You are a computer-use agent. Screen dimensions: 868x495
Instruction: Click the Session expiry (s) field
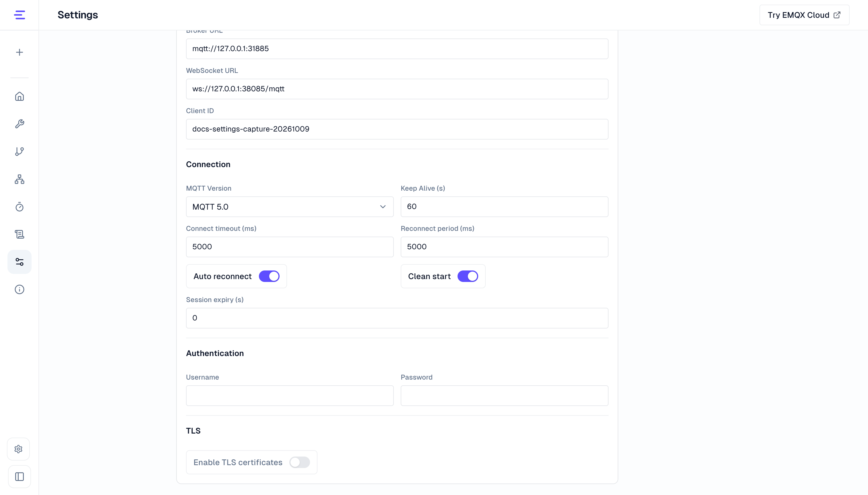pyautogui.click(x=397, y=318)
